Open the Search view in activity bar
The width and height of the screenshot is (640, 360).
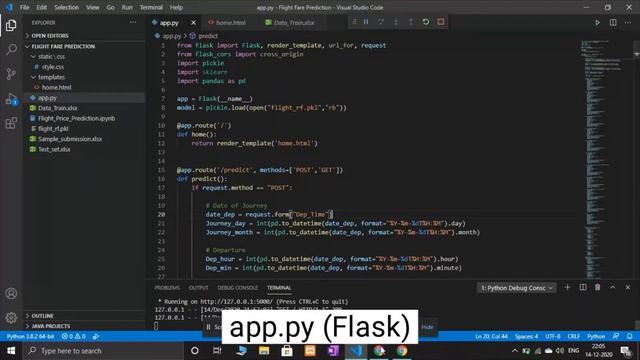coord(11,49)
